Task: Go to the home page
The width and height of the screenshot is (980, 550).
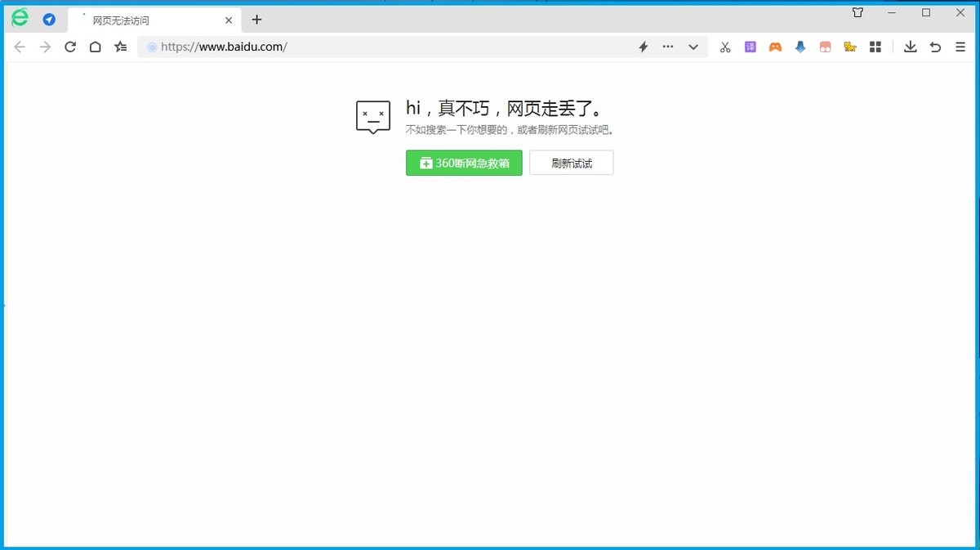Action: pos(96,47)
